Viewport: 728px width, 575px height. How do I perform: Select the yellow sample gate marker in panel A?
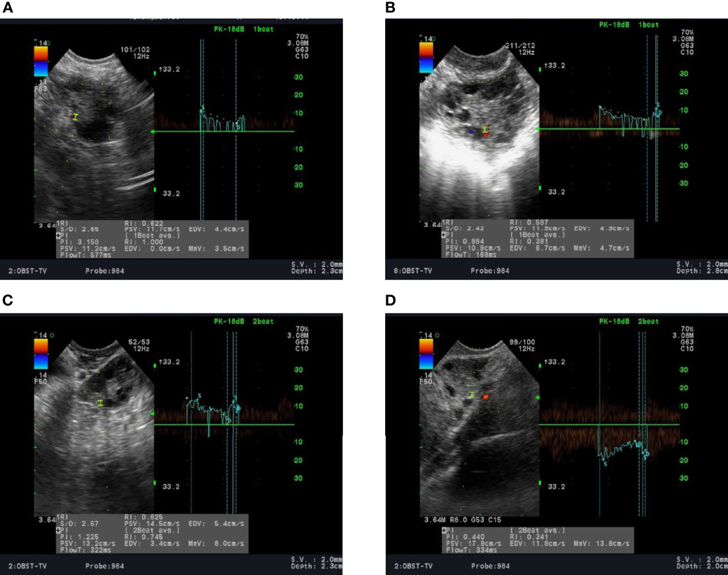[75, 117]
